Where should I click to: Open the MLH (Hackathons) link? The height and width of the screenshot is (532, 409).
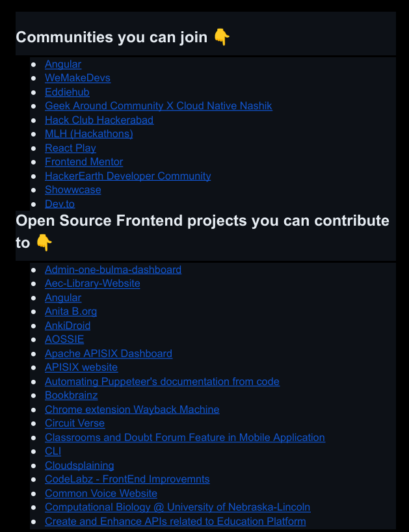click(88, 134)
